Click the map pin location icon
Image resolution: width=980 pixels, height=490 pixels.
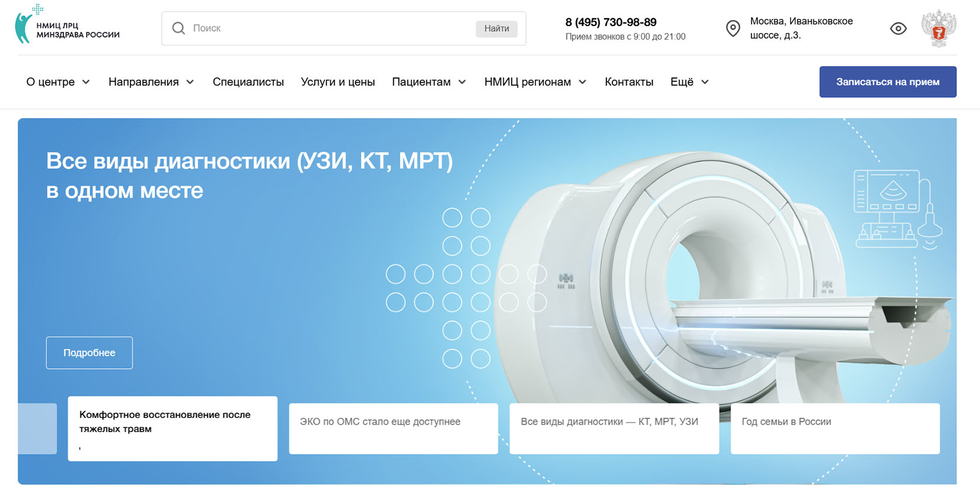(x=733, y=28)
